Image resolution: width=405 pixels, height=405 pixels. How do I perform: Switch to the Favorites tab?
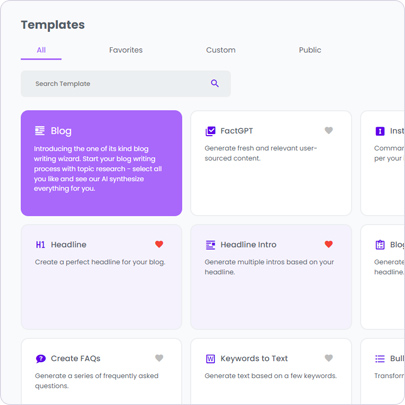point(126,50)
